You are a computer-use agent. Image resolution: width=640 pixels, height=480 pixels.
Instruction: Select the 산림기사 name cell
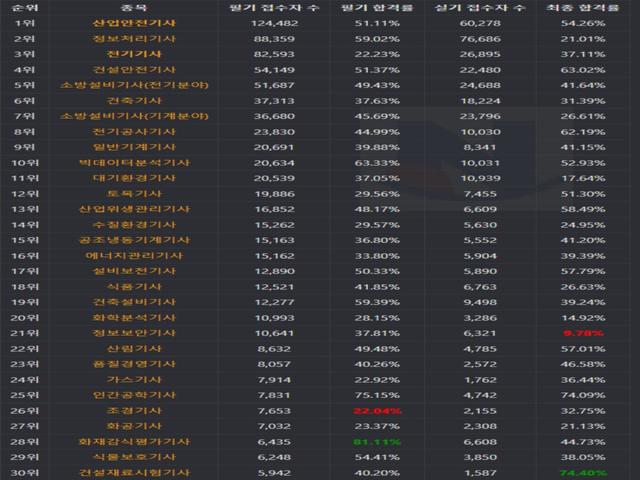click(x=134, y=349)
